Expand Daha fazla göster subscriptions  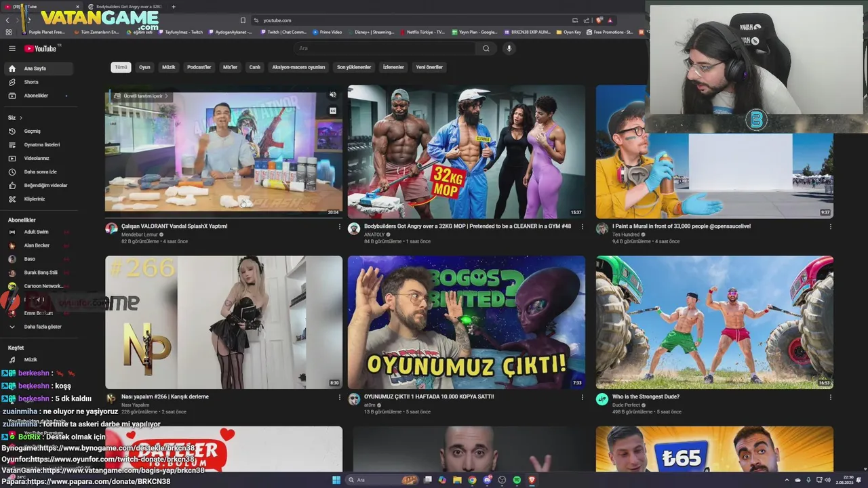(38, 327)
